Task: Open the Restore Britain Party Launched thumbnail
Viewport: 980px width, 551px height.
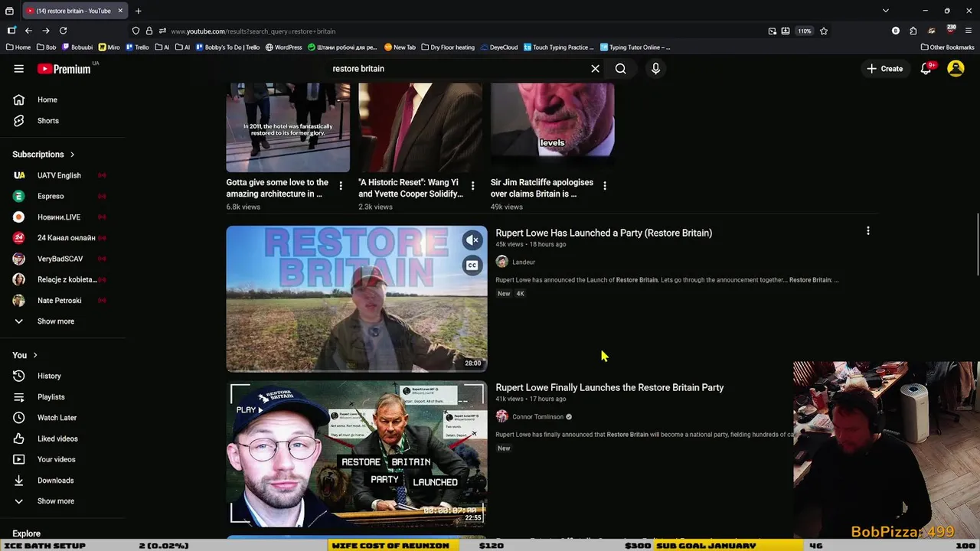Action: (356, 453)
